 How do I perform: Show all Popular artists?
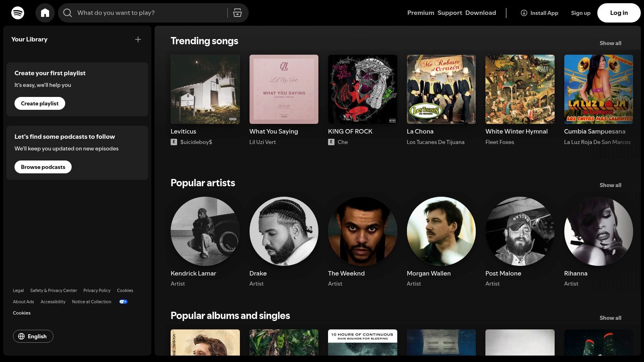point(610,185)
